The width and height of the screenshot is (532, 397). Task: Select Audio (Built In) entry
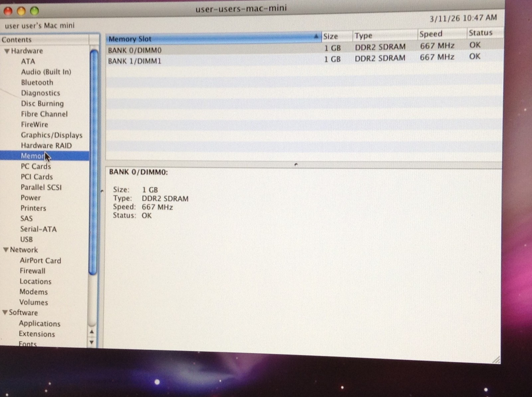tap(46, 72)
